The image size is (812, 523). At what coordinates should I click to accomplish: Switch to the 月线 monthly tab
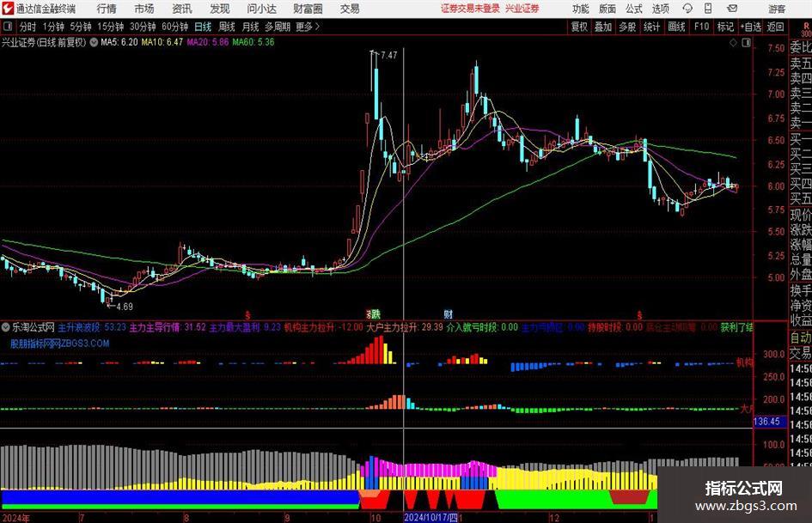251,27
